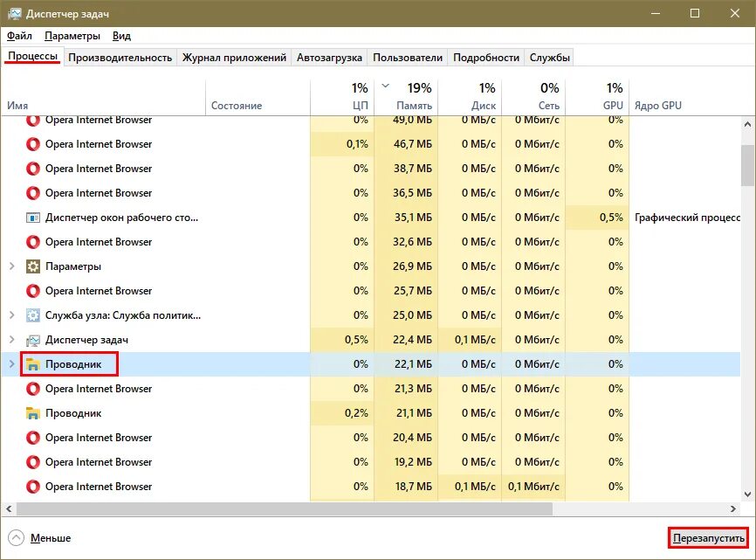Click the 0,5% GPU cell of Диспетчер окон
Screen dimensions: 756x560
(597, 218)
